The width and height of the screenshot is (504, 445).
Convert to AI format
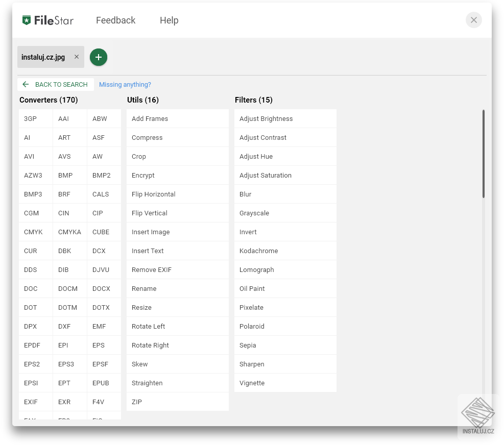tap(36, 137)
